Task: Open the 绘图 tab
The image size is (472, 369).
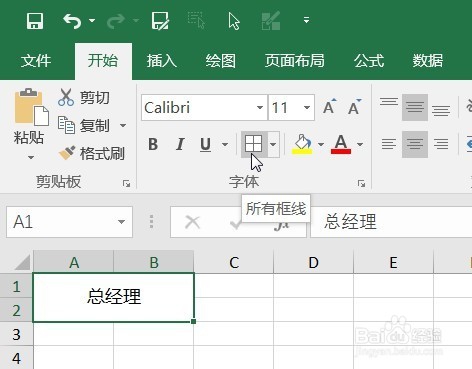Action: [221, 61]
